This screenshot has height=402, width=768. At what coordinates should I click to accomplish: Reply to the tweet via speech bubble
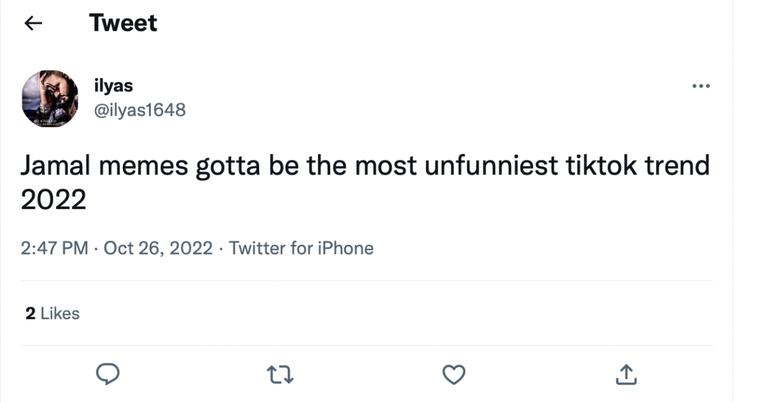pyautogui.click(x=108, y=374)
